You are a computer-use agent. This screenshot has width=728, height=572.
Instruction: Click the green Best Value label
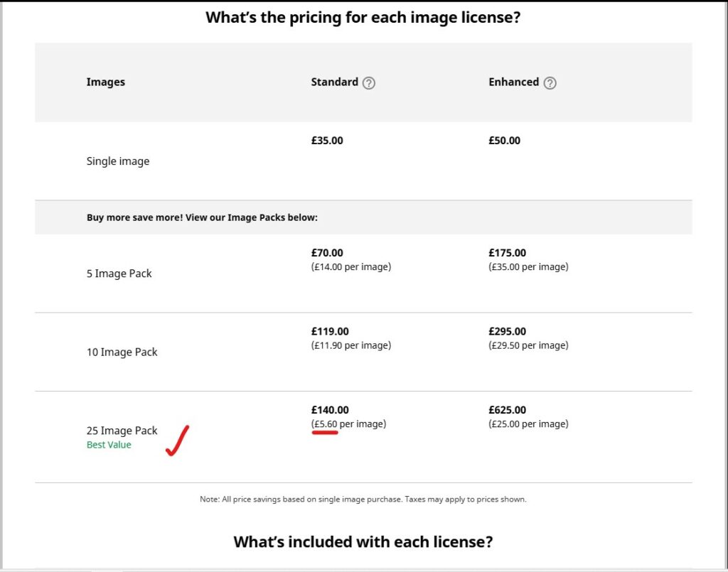pyautogui.click(x=109, y=445)
